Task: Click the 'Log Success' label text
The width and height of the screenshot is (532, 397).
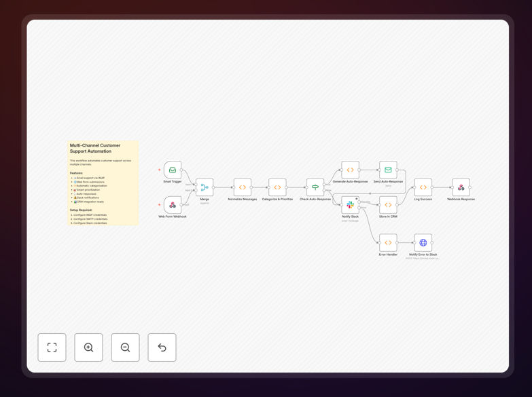Action: [423, 199]
